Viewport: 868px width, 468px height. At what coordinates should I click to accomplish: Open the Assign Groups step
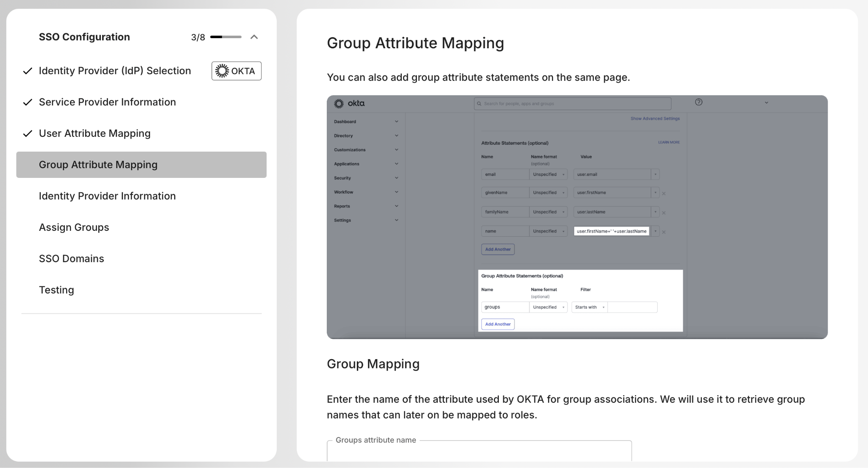[74, 227]
